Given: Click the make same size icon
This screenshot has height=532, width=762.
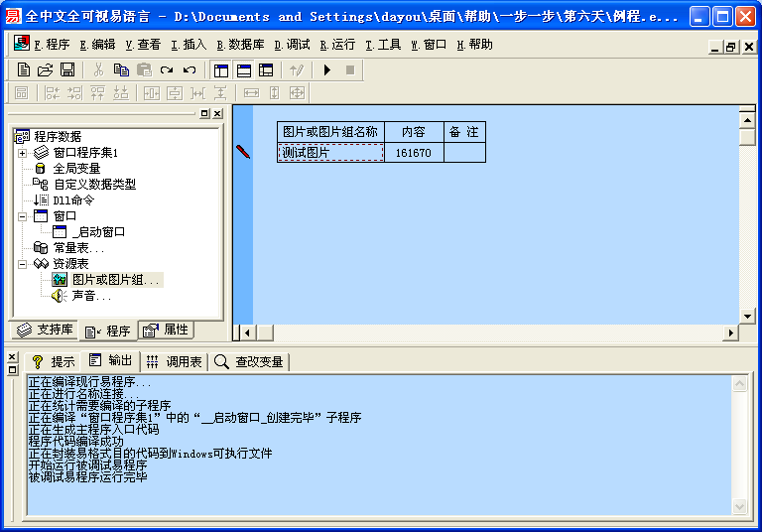Looking at the screenshot, I should point(297,93).
